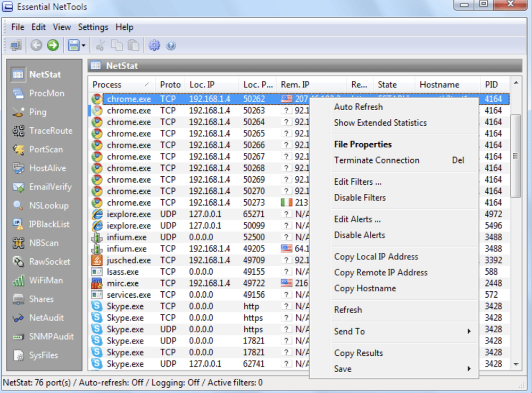532x393 pixels.
Task: Sort by the Loc. IP column header
Action: [212, 84]
